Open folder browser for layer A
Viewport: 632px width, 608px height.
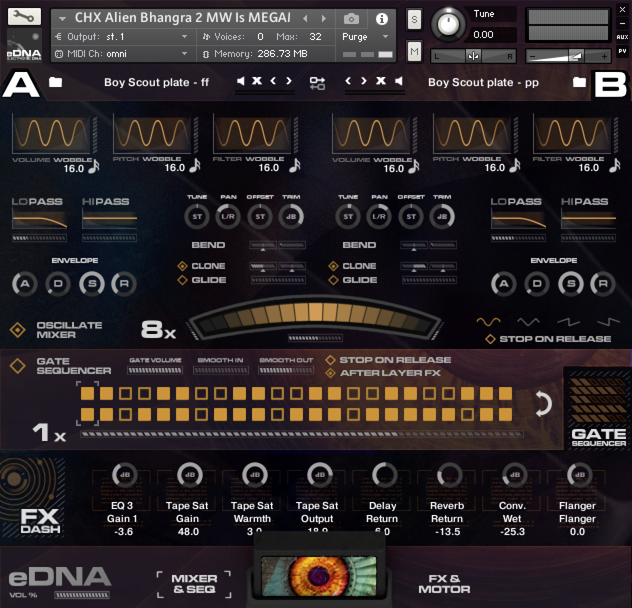pos(55,82)
